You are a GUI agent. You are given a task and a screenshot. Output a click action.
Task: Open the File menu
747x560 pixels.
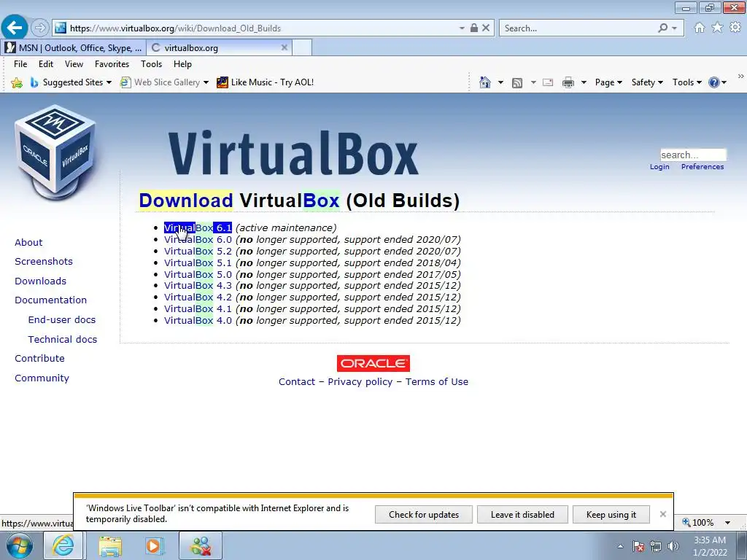(x=20, y=64)
